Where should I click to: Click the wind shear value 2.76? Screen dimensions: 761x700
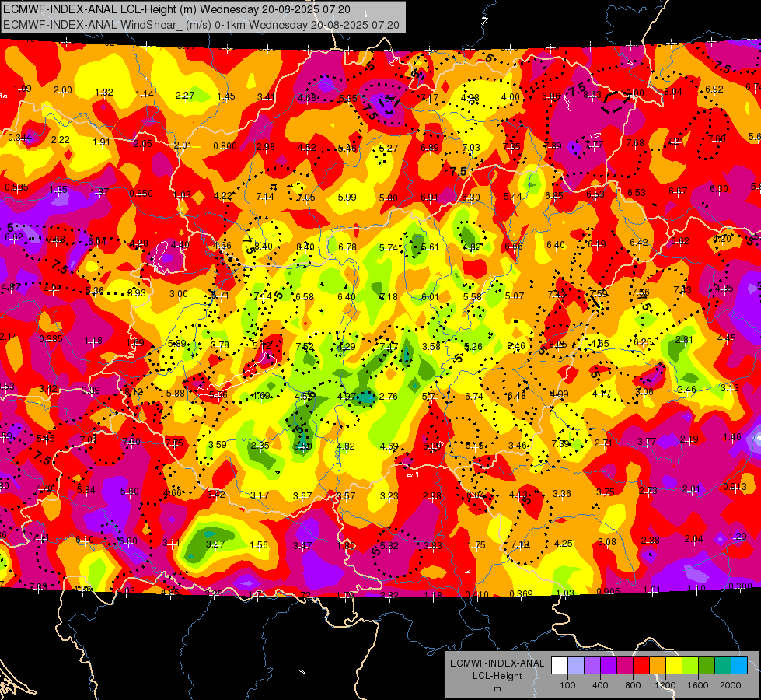(388, 396)
